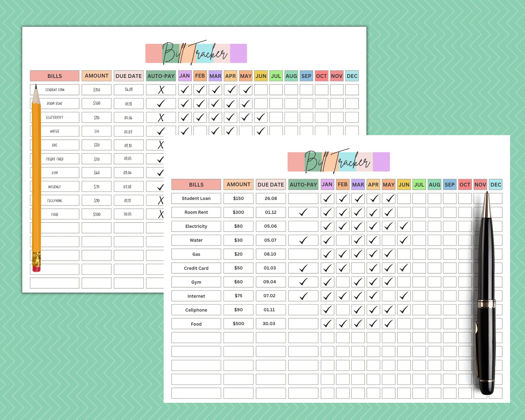The height and width of the screenshot is (420, 525).
Task: Select '26.08' Student Loan due date on front sheet
Action: tap(271, 198)
